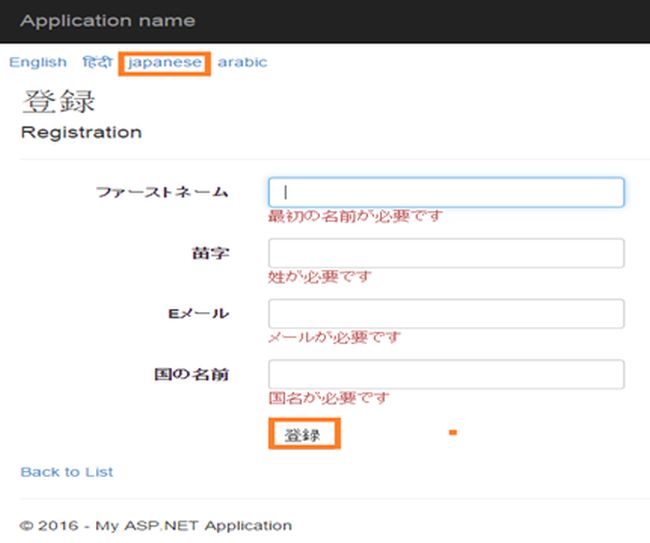The width and height of the screenshot is (650, 543).
Task: Click the Registration subtitle heading
Action: click(x=81, y=132)
